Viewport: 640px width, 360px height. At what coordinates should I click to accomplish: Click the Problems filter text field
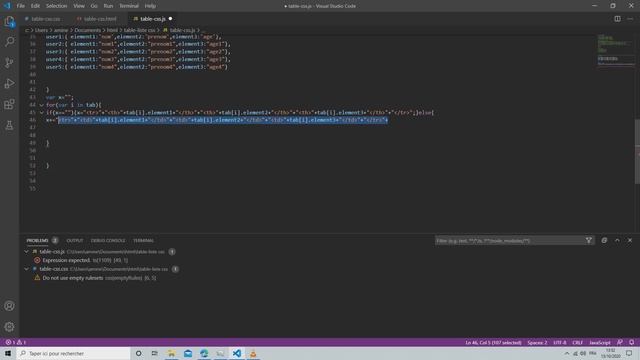coord(509,240)
